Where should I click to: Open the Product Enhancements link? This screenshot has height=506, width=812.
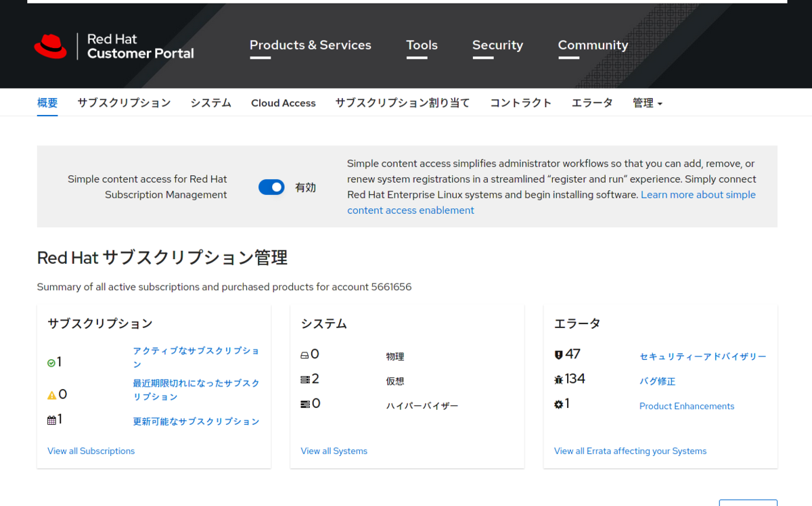click(x=687, y=407)
